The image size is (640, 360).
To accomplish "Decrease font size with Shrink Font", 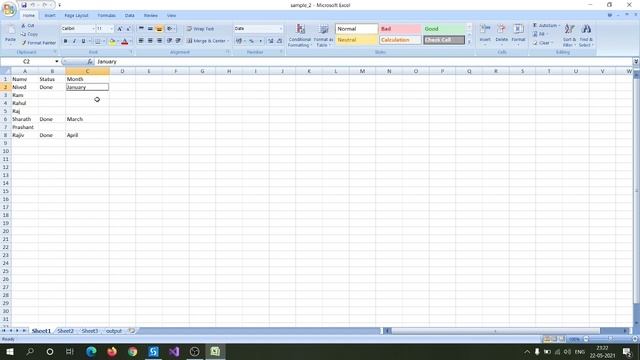I will pyautogui.click(x=128, y=29).
